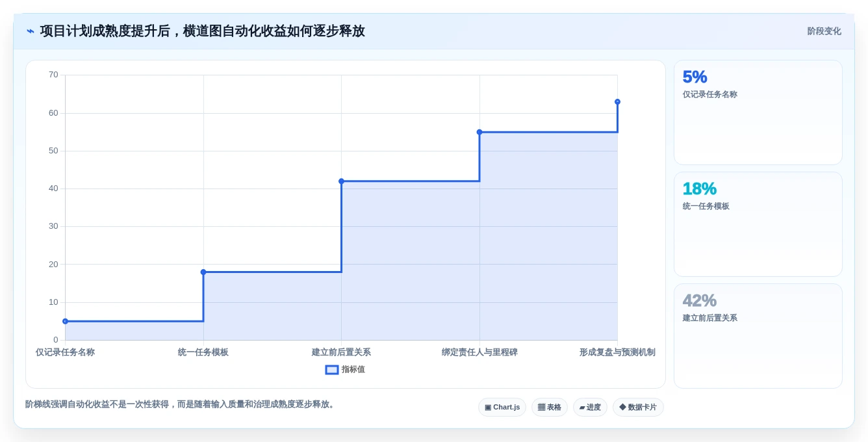Select the 进度 tag chip
Viewport: 868px width, 442px height.
(590, 408)
